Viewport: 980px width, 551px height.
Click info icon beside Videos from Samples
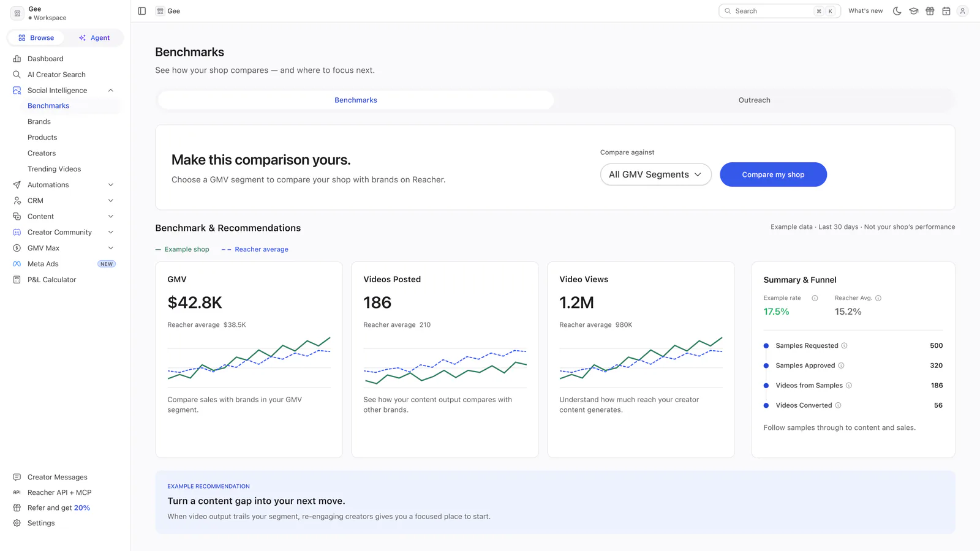849,386
